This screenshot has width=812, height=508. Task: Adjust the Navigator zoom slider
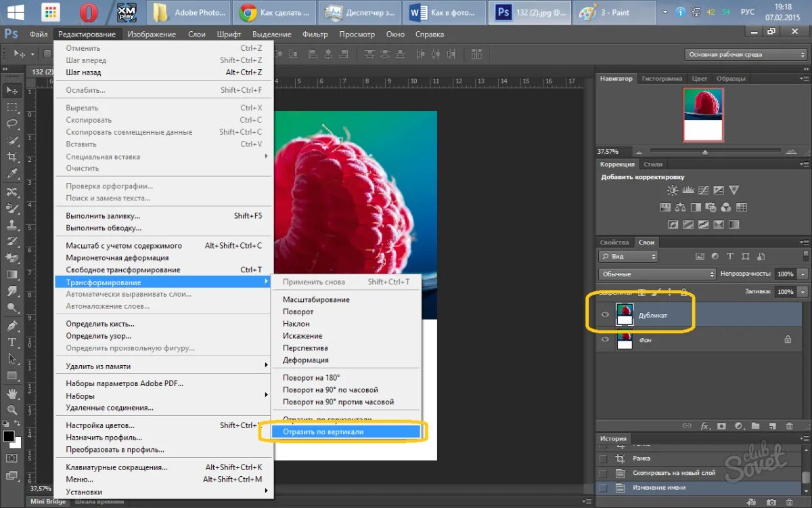(x=706, y=152)
